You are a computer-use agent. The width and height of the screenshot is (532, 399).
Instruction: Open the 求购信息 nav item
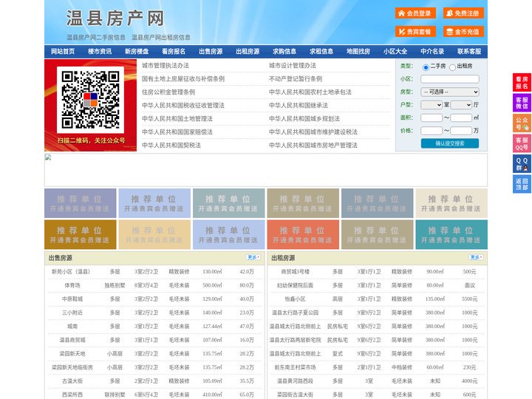pyautogui.click(x=284, y=52)
